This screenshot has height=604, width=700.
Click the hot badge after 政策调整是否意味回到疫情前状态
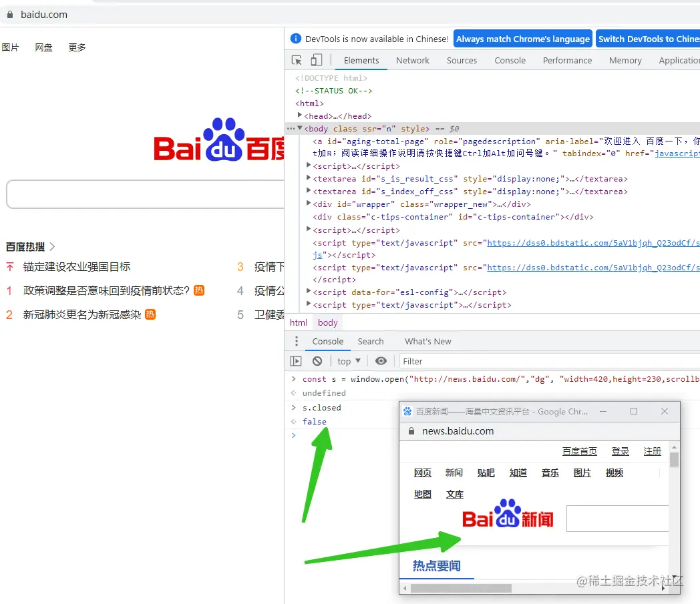tap(199, 290)
